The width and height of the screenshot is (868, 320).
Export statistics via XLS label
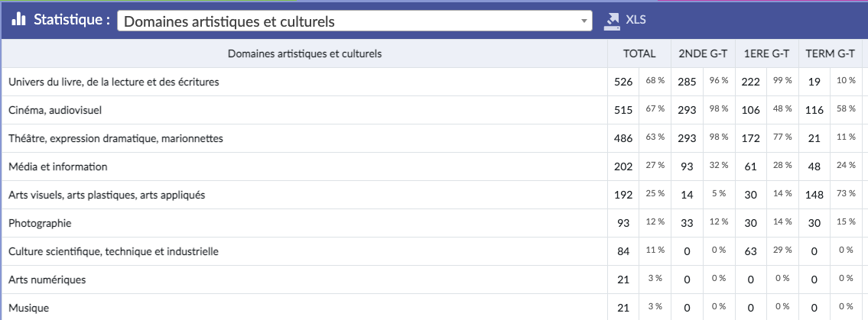636,20
